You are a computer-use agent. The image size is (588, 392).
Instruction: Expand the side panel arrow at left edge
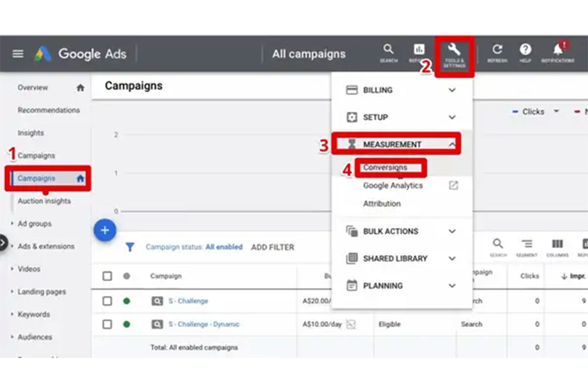3,243
